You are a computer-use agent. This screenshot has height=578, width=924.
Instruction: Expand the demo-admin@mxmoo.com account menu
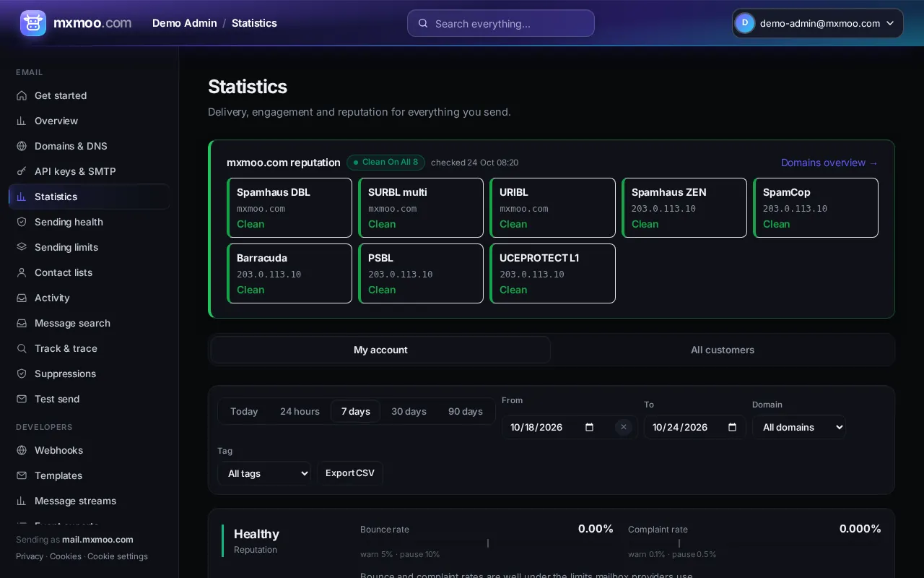818,23
